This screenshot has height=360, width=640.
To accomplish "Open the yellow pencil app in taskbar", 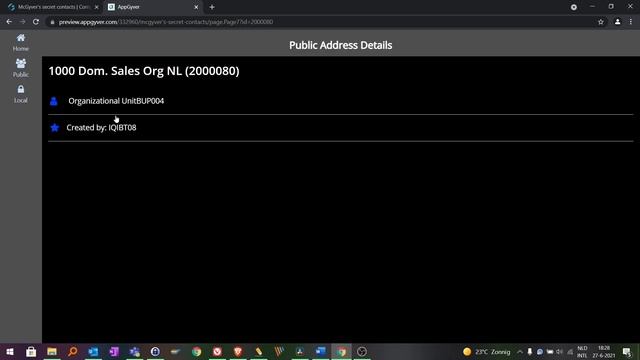I will [259, 351].
